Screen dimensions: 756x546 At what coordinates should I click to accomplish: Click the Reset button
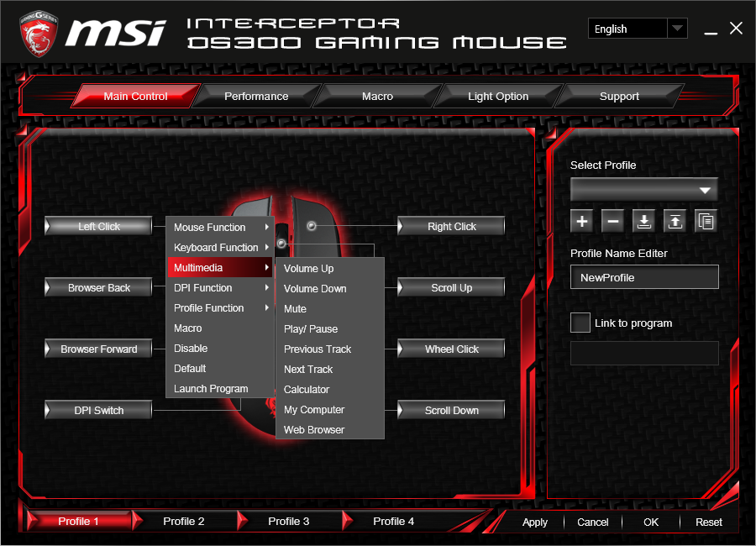click(709, 522)
